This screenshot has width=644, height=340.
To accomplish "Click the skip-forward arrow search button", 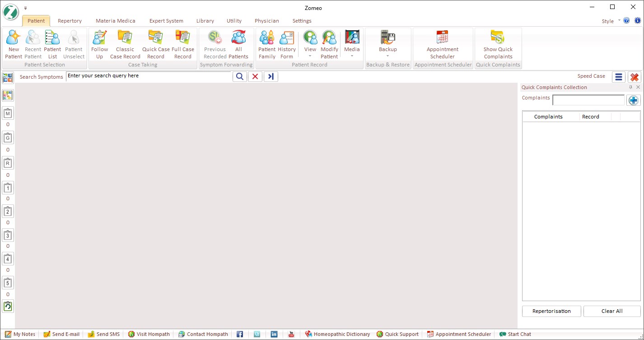I will pyautogui.click(x=271, y=76).
